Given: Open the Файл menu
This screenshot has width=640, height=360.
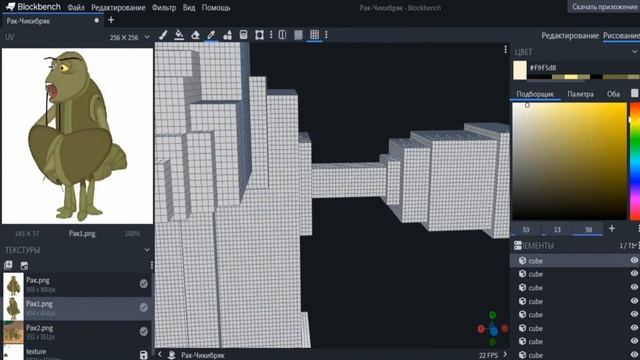Looking at the screenshot, I should [x=76, y=7].
